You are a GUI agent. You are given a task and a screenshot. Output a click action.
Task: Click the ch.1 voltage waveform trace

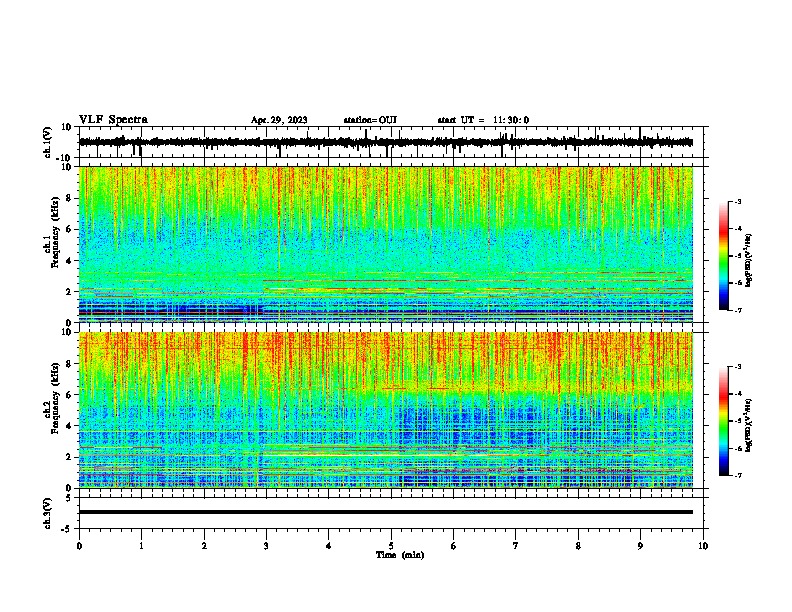click(386, 142)
